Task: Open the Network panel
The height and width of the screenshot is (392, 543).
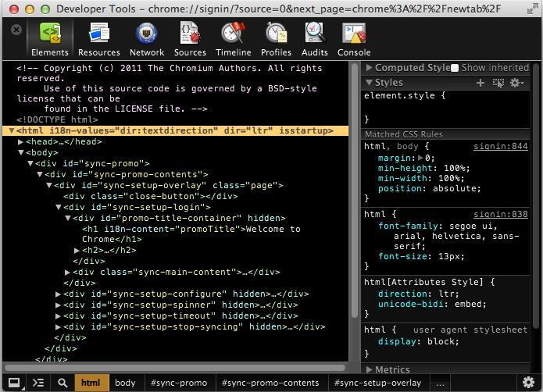Action: pyautogui.click(x=147, y=39)
